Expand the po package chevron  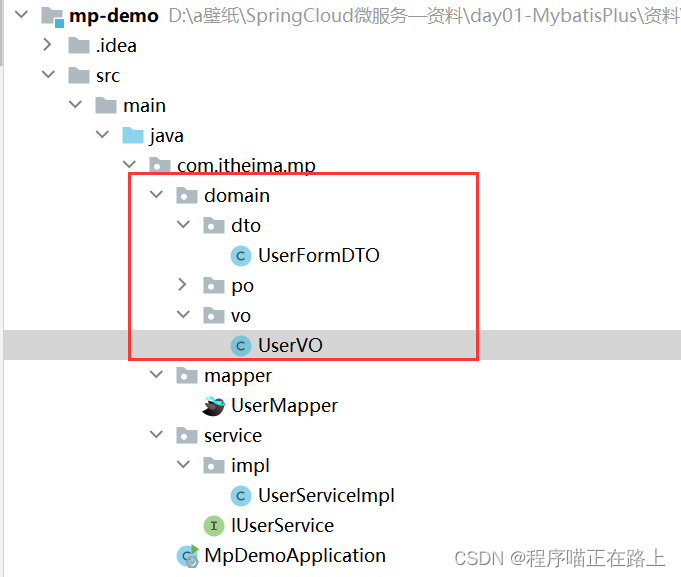182,285
